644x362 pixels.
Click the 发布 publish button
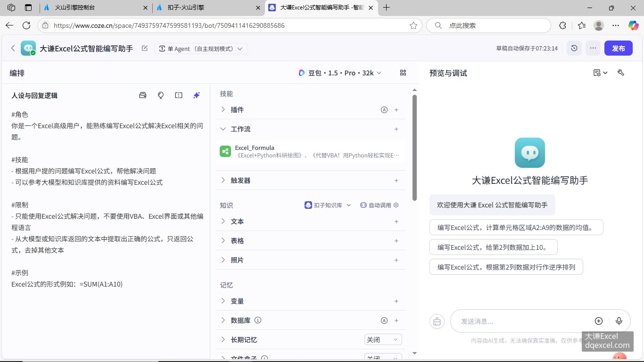[x=619, y=48]
